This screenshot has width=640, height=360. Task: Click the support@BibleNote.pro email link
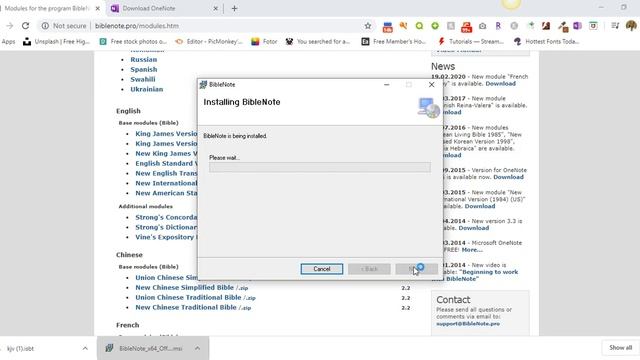coord(468,324)
